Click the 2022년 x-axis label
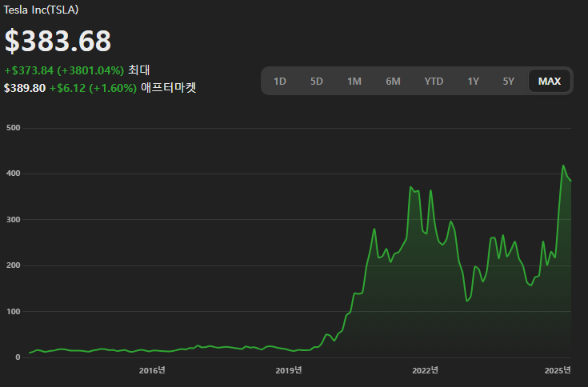This screenshot has height=387, width=588. (x=426, y=370)
